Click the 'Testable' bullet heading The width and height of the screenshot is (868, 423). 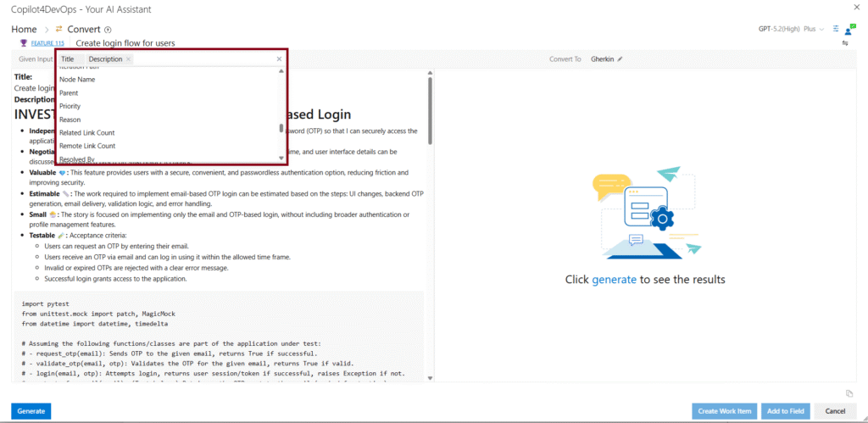pos(42,236)
